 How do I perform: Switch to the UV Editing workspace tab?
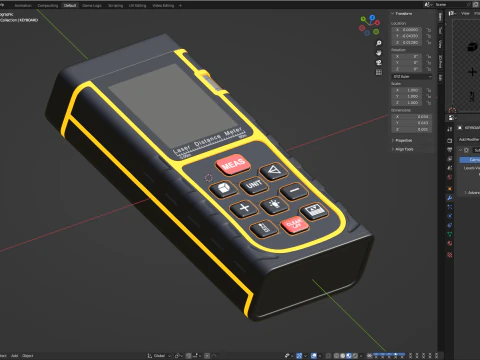click(x=137, y=5)
